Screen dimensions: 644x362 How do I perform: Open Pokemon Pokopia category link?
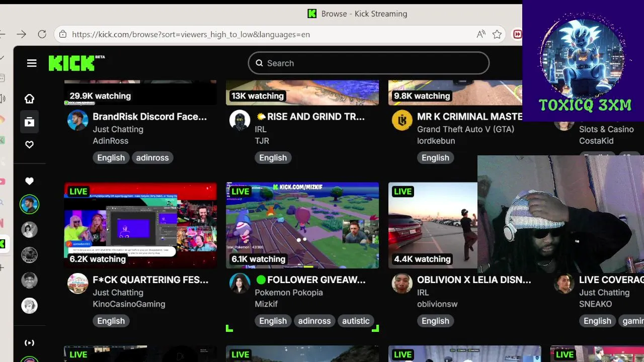coord(289,292)
